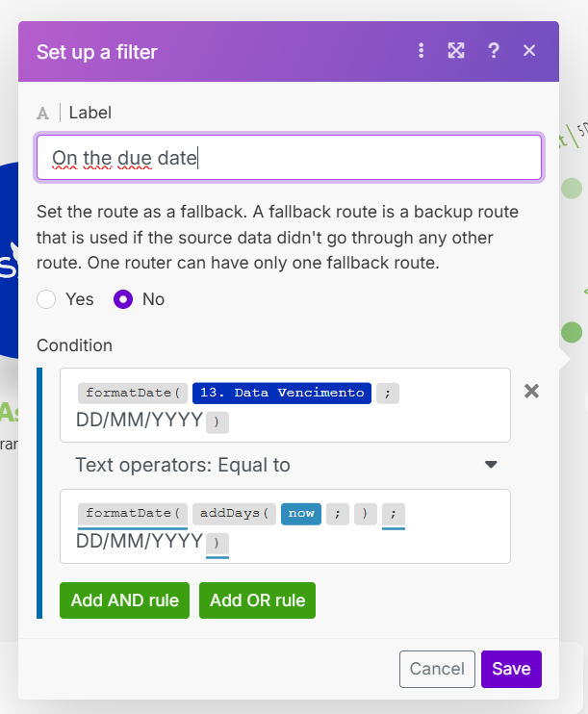Remove the condition with the X icon

click(531, 391)
